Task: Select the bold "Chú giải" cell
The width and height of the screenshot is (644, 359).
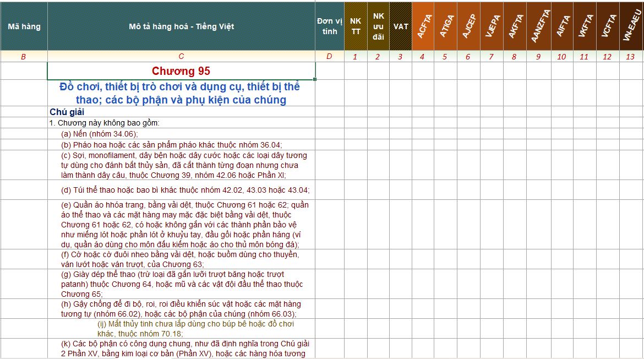Action: pos(63,110)
